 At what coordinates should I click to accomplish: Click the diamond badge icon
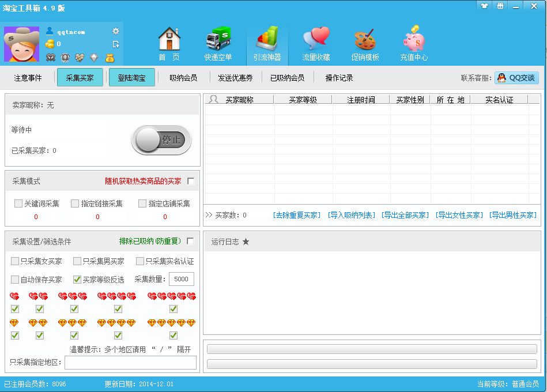94,58
